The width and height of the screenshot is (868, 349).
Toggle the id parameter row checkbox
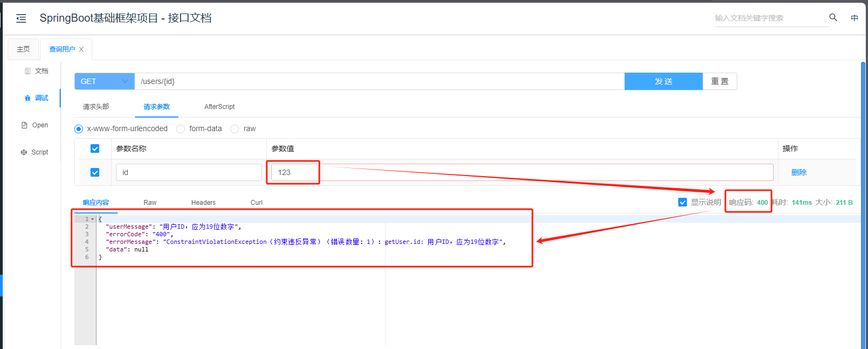[95, 172]
